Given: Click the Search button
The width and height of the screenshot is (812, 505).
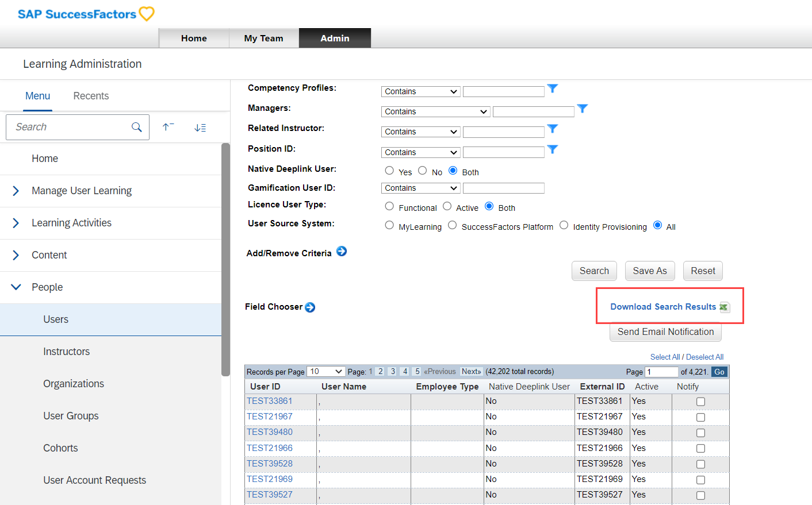Looking at the screenshot, I should (594, 271).
